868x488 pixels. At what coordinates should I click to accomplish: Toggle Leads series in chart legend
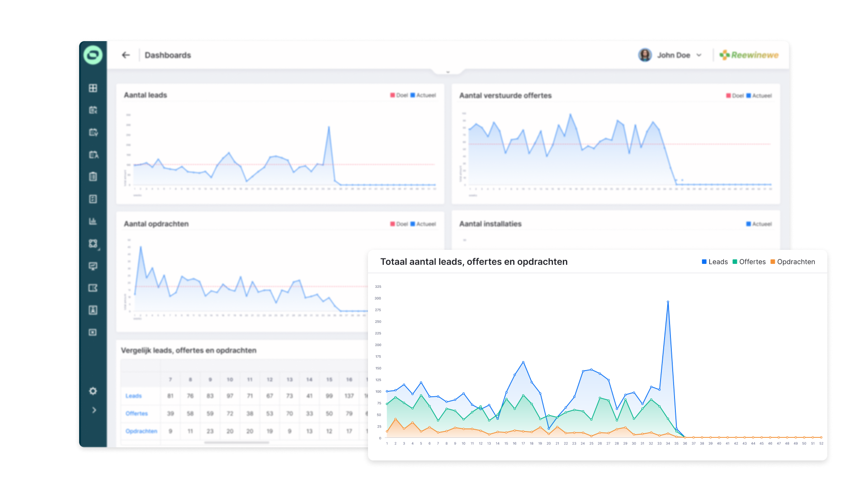coord(714,262)
